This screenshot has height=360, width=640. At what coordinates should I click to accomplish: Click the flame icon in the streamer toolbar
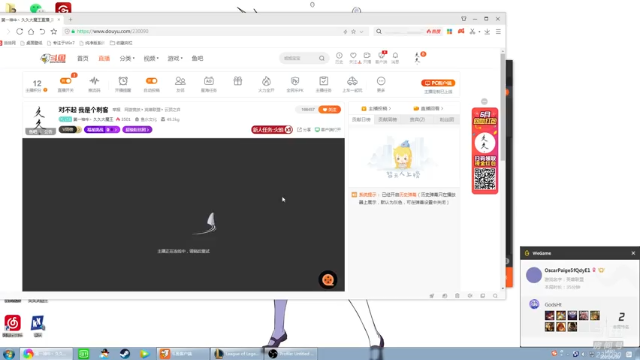coord(266,81)
